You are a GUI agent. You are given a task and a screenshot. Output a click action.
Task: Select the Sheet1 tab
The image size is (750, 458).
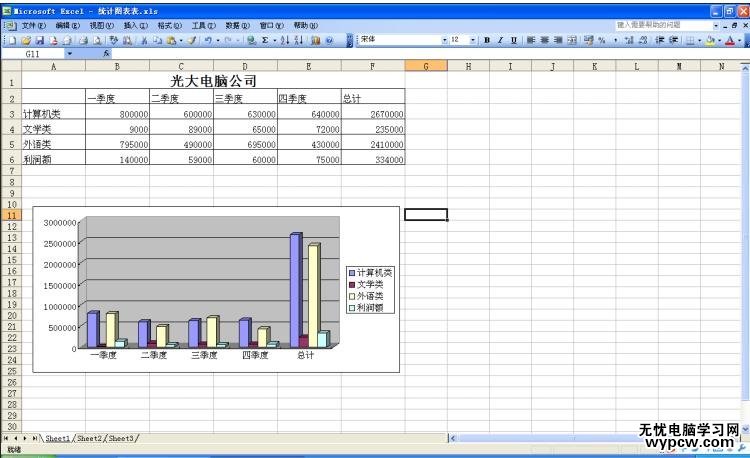click(x=57, y=438)
